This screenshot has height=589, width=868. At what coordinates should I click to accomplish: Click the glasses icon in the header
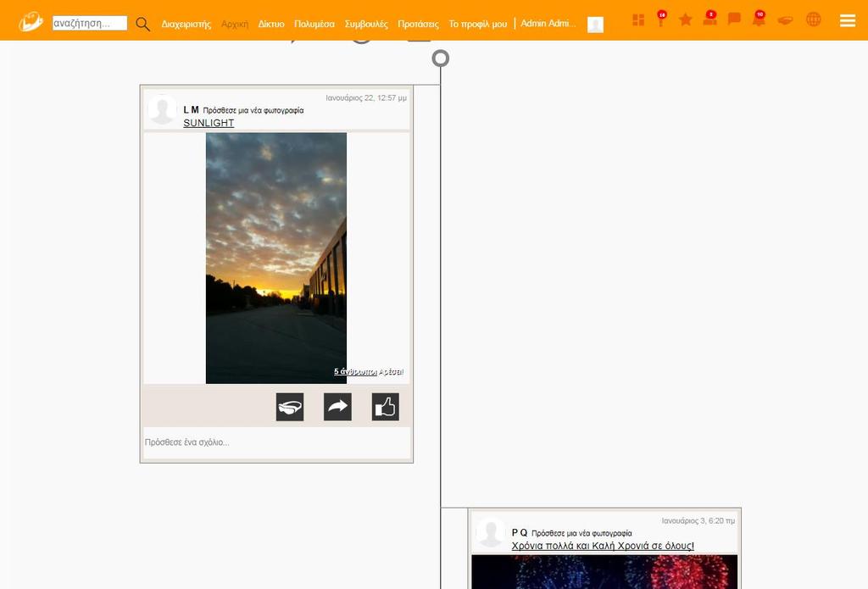click(785, 20)
